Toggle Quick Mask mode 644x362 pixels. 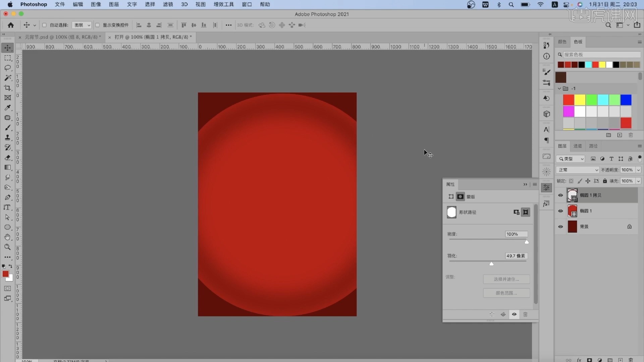click(7, 289)
